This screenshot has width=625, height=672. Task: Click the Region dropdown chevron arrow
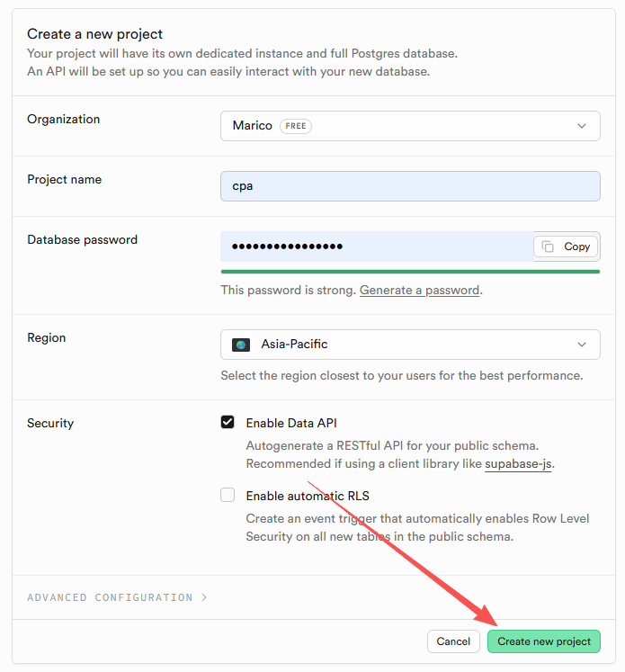pos(582,345)
